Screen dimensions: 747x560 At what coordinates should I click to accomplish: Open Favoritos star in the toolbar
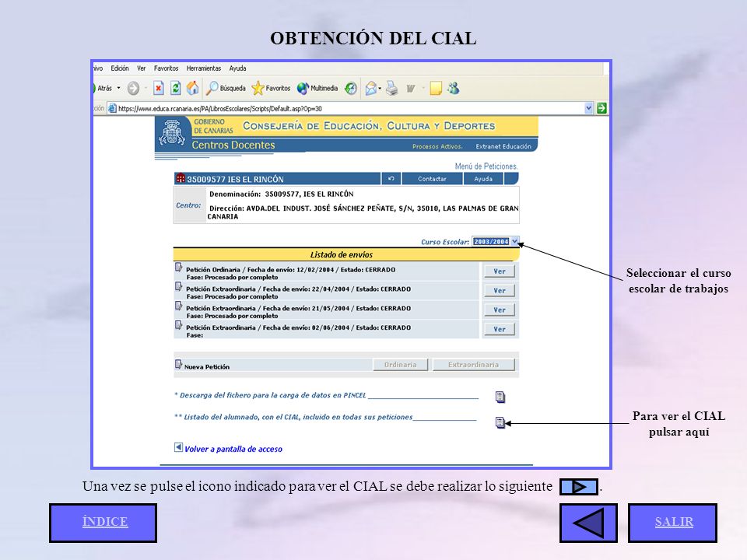coord(271,88)
